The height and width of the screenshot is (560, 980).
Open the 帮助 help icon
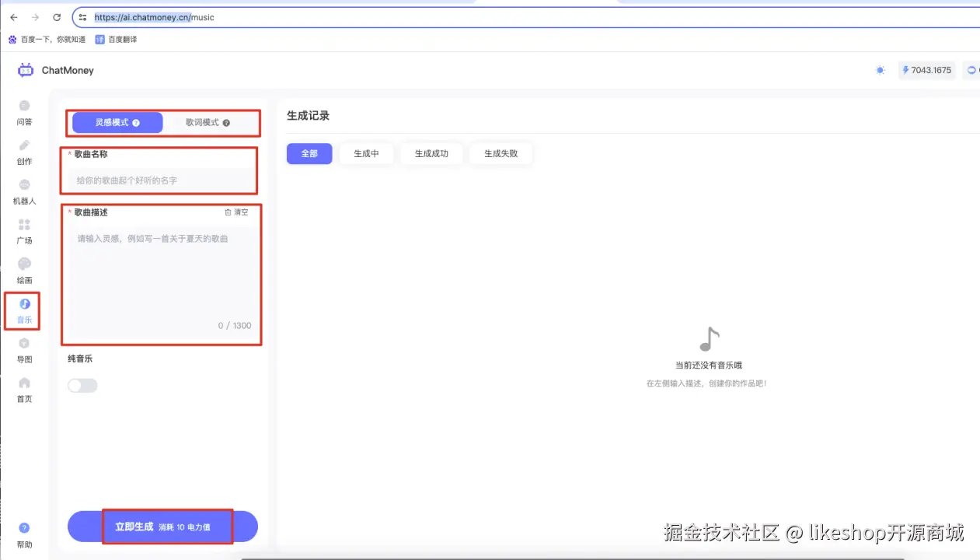point(24,528)
